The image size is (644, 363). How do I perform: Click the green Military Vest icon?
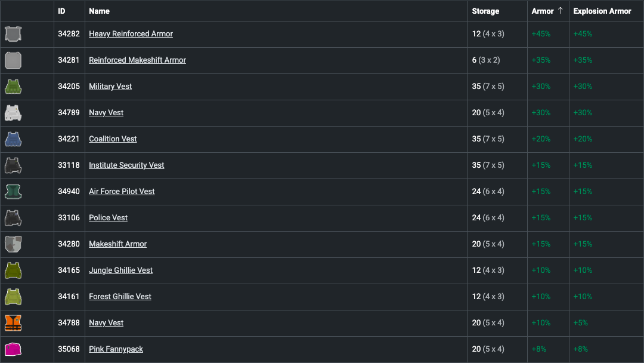13,87
